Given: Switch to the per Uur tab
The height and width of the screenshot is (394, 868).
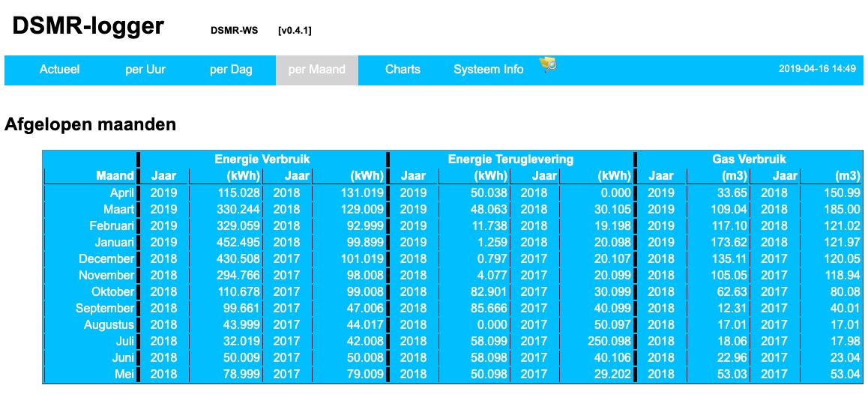Looking at the screenshot, I should click(145, 70).
